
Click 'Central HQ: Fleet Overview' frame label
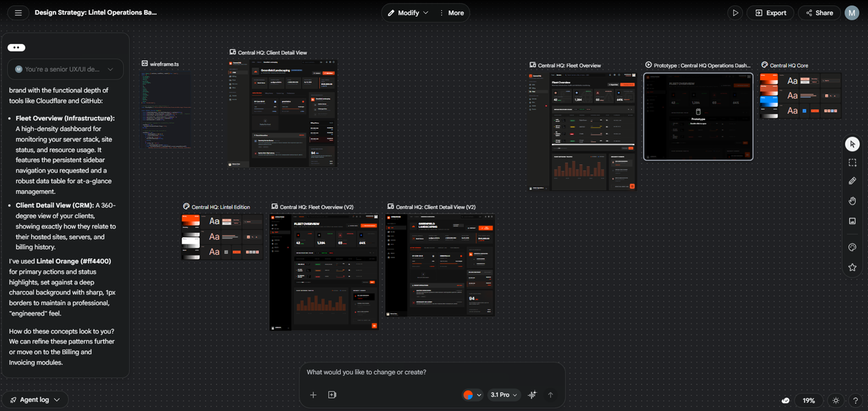coord(569,66)
